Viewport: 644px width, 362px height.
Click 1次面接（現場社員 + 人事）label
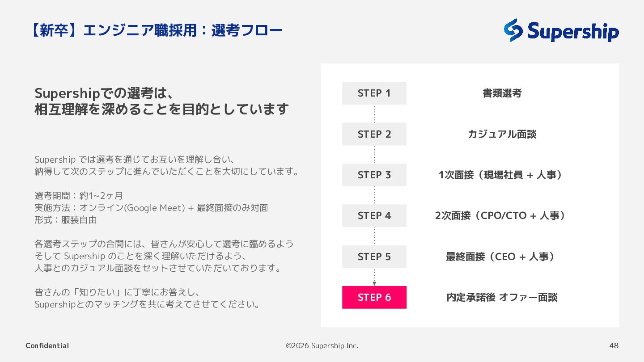point(502,175)
